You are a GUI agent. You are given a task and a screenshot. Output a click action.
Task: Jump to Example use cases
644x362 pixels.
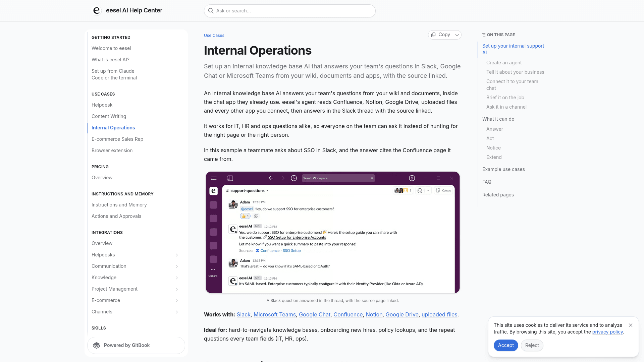pos(503,169)
